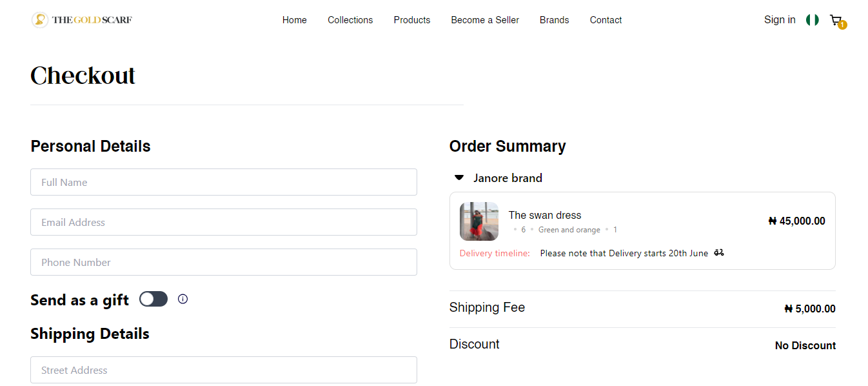The width and height of the screenshot is (868, 386).
Task: Click the Nigeria flag country icon
Action: 813,20
